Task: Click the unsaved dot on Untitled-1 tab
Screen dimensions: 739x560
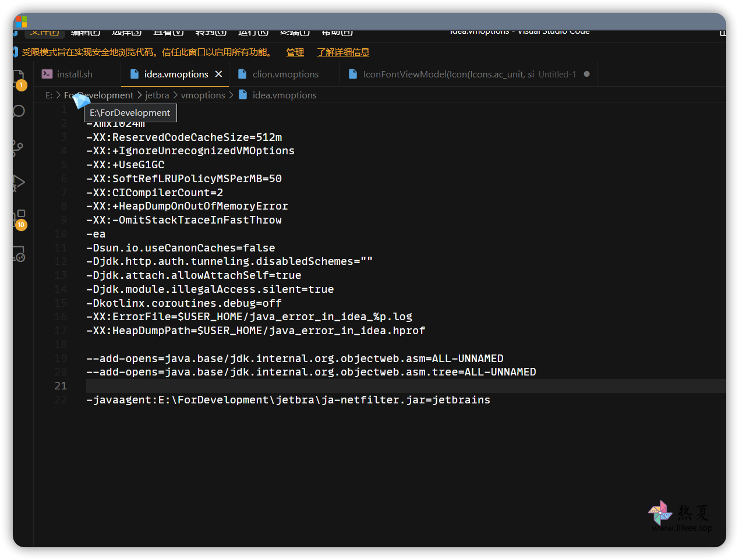Action: (x=586, y=75)
